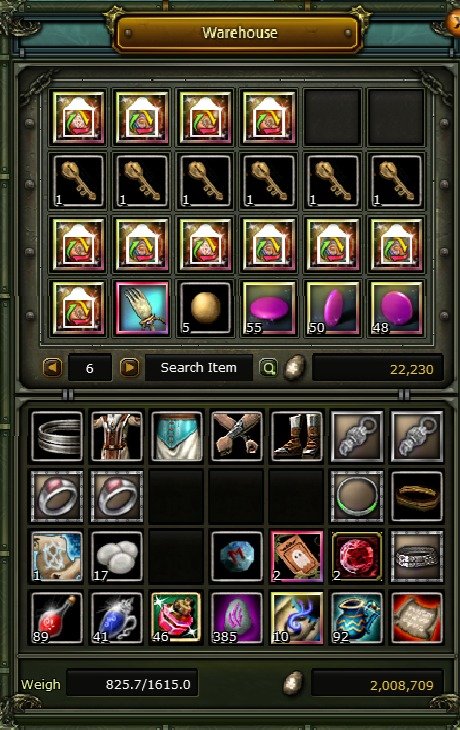The image size is (460, 730).
Task: Select the blue rune stone item
Action: (237, 557)
